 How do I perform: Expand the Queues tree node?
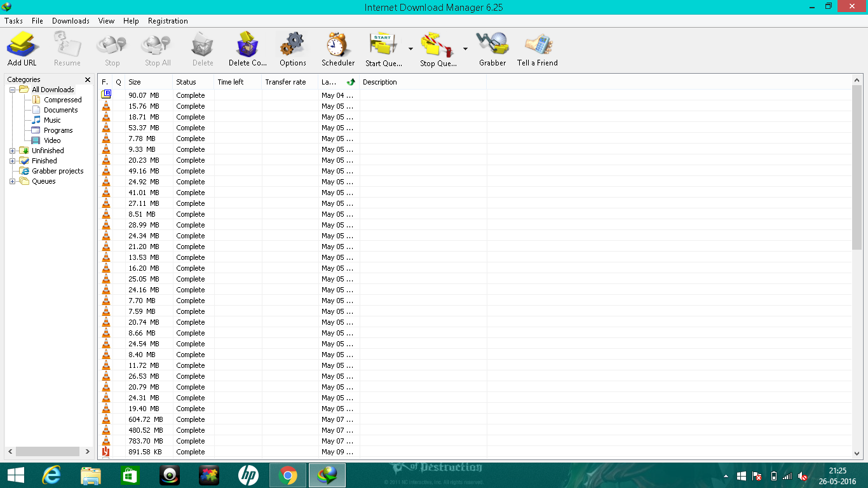(x=12, y=181)
